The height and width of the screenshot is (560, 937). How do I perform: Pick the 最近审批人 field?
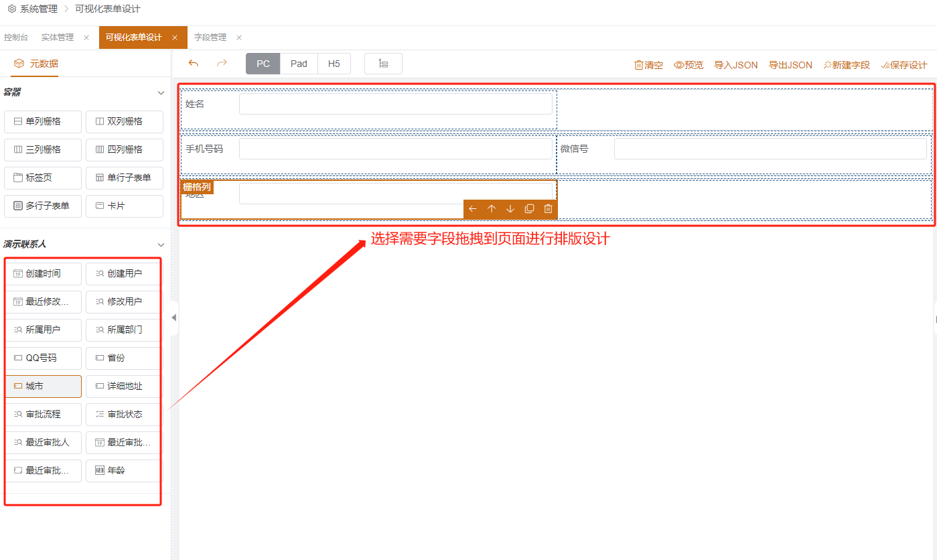coord(43,442)
